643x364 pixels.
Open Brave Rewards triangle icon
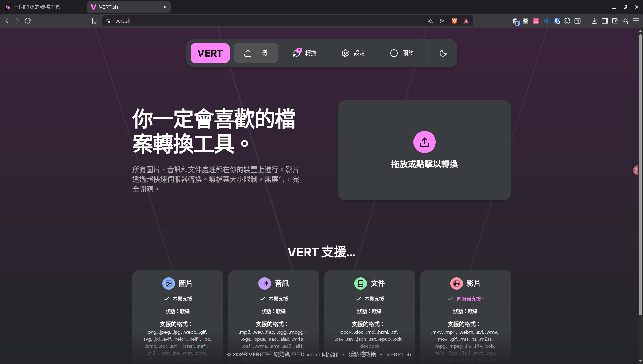[466, 21]
